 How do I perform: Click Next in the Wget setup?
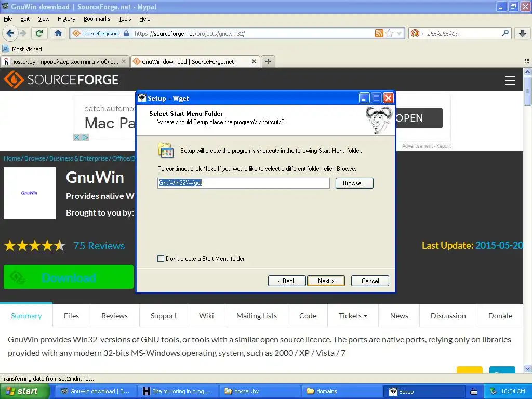[326, 281]
